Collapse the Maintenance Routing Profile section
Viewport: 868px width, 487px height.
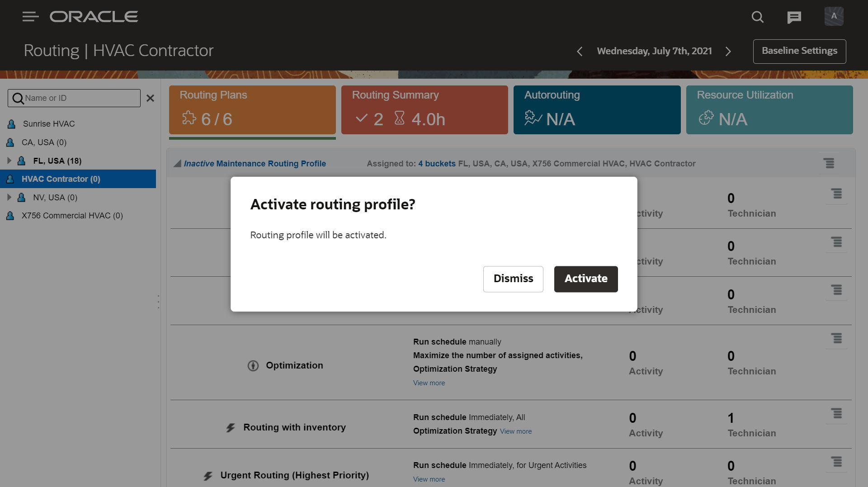coord(178,164)
